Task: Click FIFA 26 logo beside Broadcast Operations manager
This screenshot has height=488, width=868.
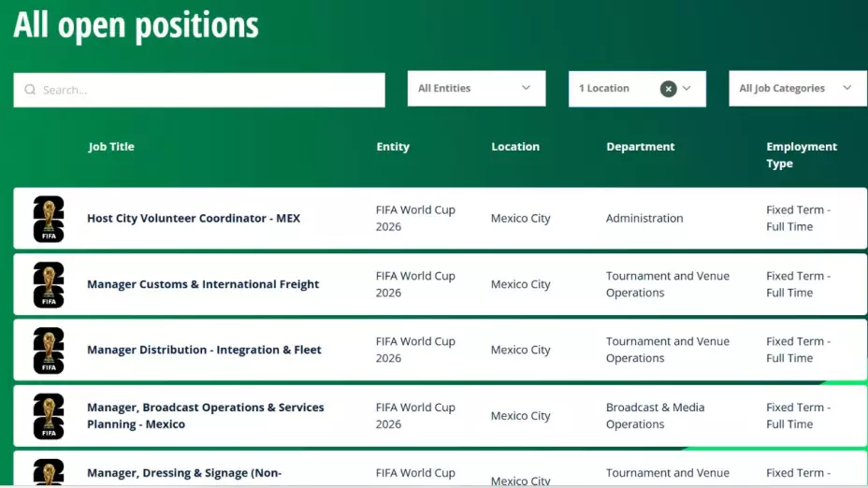Action: (x=49, y=416)
